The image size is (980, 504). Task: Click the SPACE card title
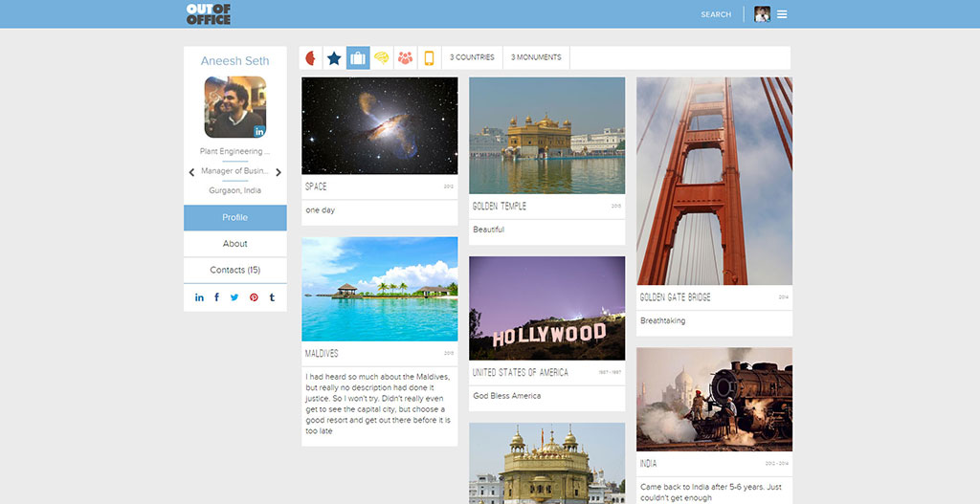[316, 186]
